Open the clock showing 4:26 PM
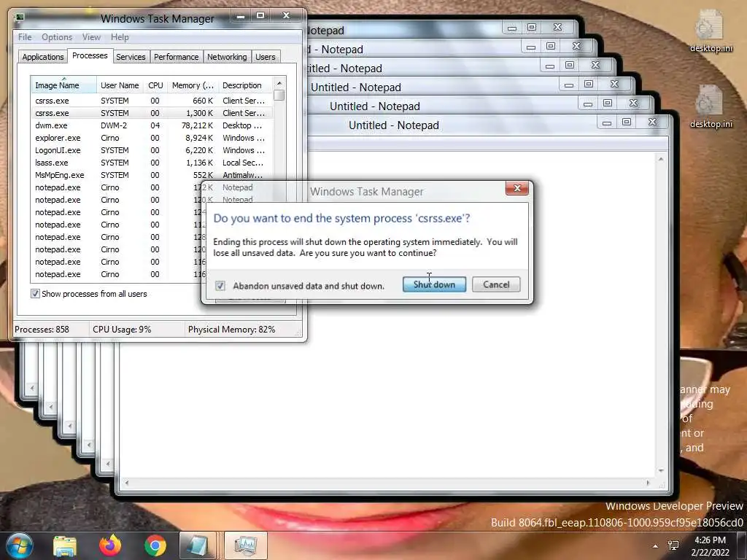Screen dimensions: 747x560 pos(711,546)
